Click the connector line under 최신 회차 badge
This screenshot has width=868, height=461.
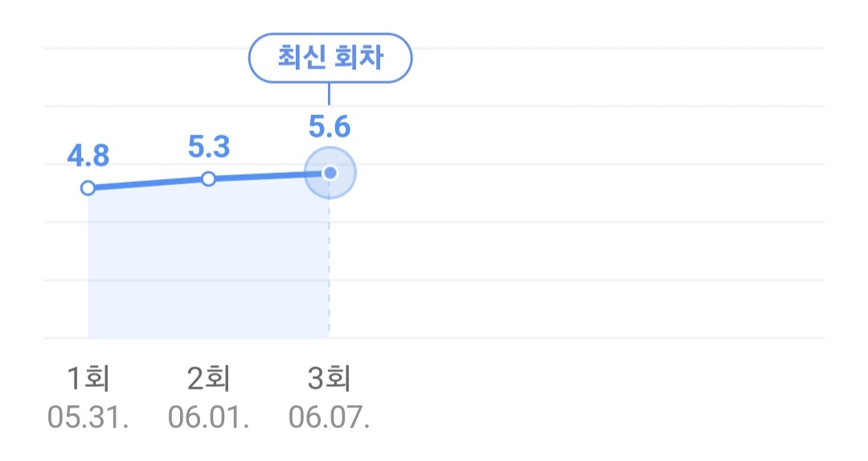[329, 94]
